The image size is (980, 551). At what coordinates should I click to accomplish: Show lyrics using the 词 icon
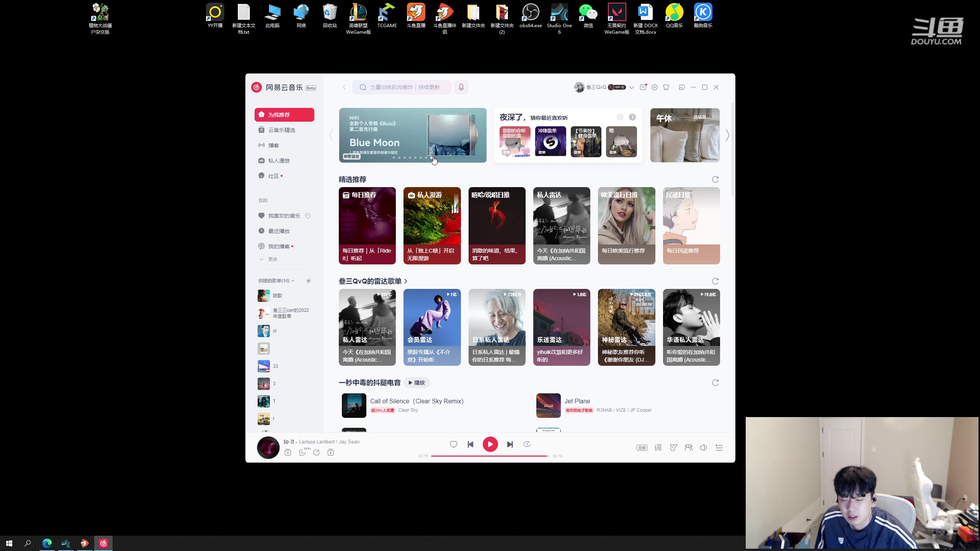pyautogui.click(x=658, y=448)
